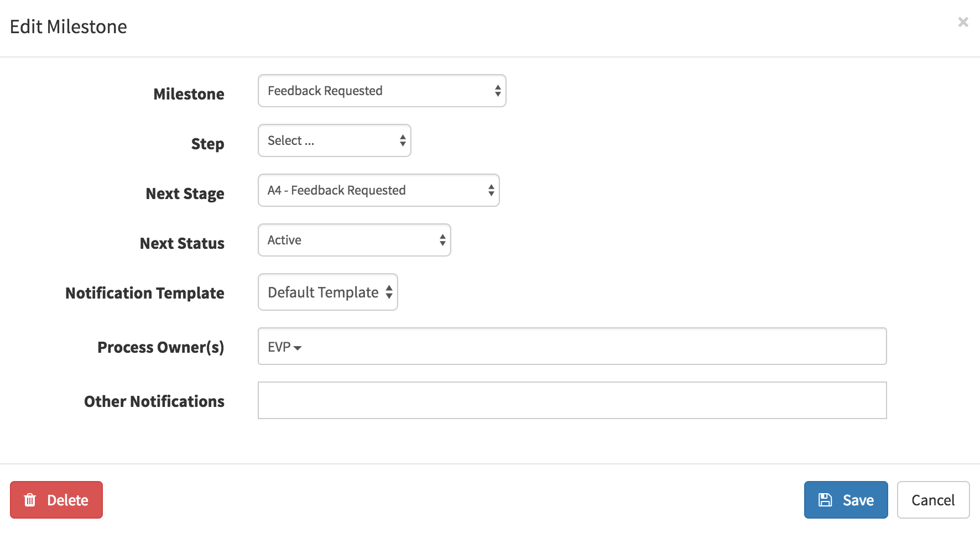
Task: Open the Next Status dropdown showing Active
Action: (x=354, y=239)
